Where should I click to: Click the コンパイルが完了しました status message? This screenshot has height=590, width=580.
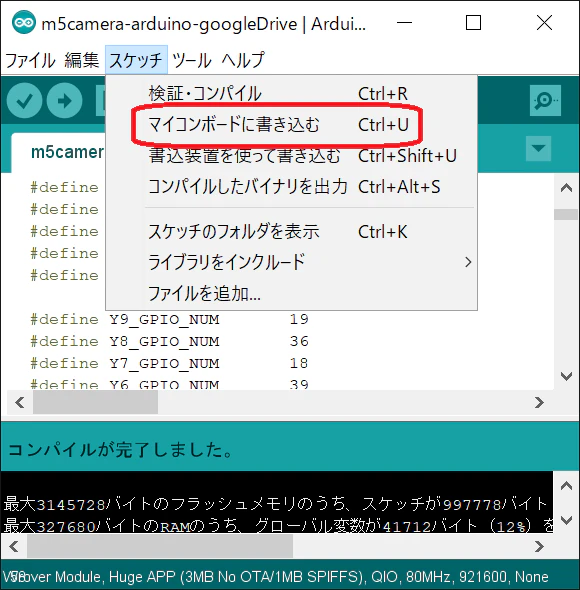120,450
